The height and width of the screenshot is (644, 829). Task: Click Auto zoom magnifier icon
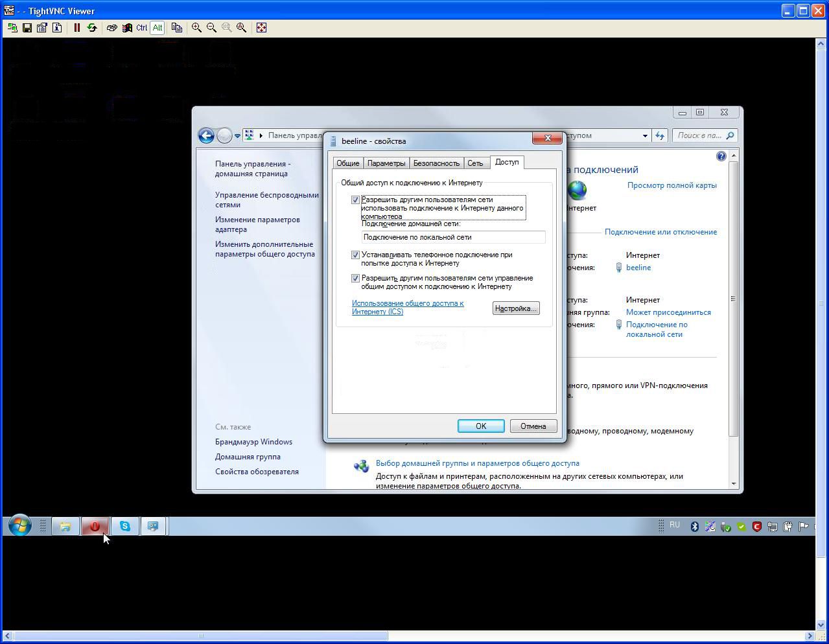point(241,28)
